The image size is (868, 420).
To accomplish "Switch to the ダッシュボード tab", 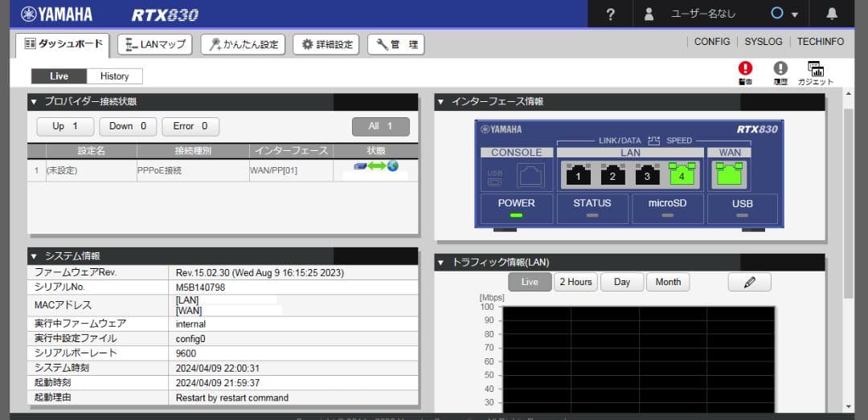I will coord(63,45).
